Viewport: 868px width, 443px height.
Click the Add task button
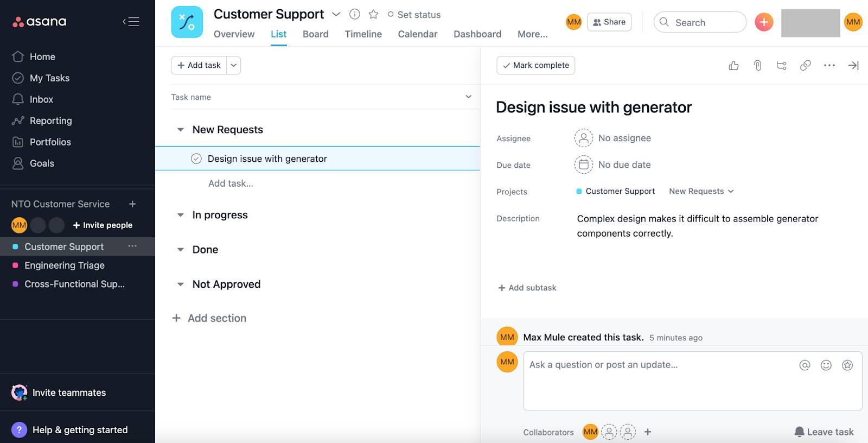coord(199,65)
